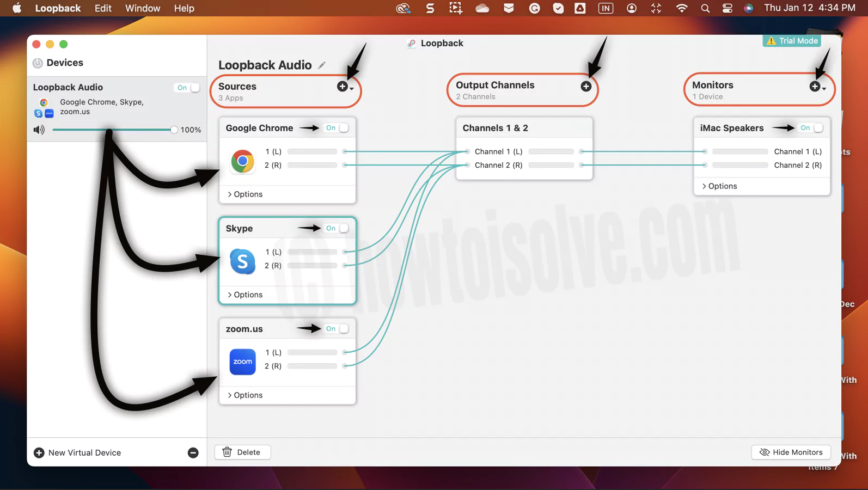Click the 100% volume value
868x490 pixels.
click(191, 130)
